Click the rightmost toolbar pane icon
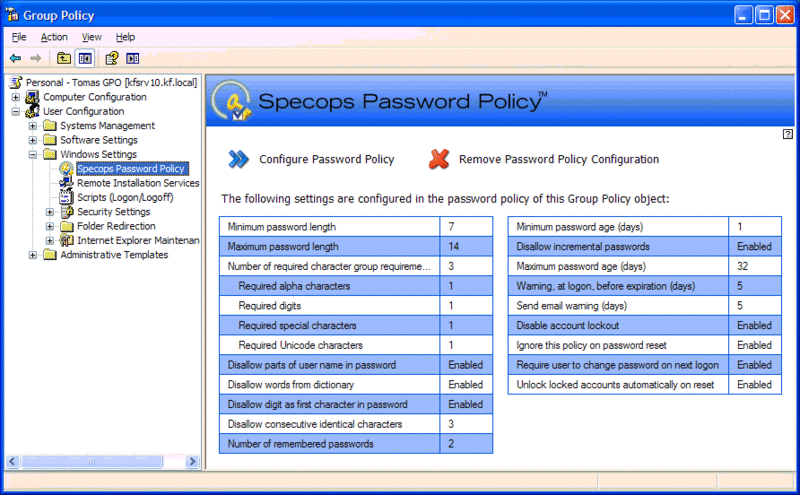This screenshot has width=800, height=495. pyautogui.click(x=133, y=58)
